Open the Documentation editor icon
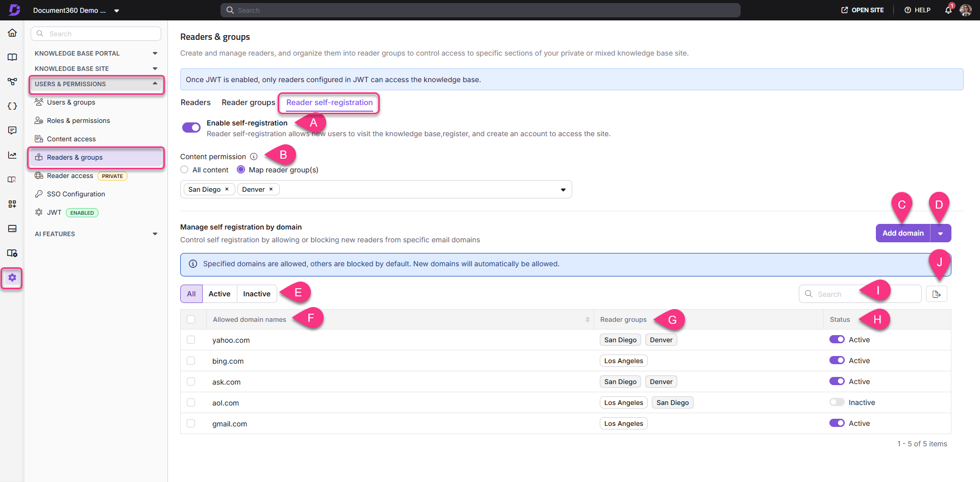The width and height of the screenshot is (980, 482). pos(12,57)
